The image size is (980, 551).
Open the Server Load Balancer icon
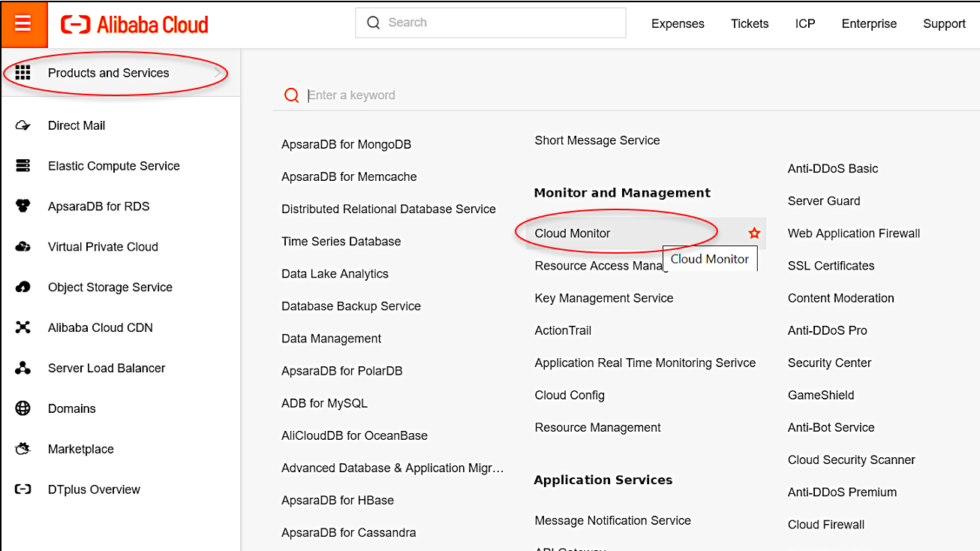coord(23,368)
